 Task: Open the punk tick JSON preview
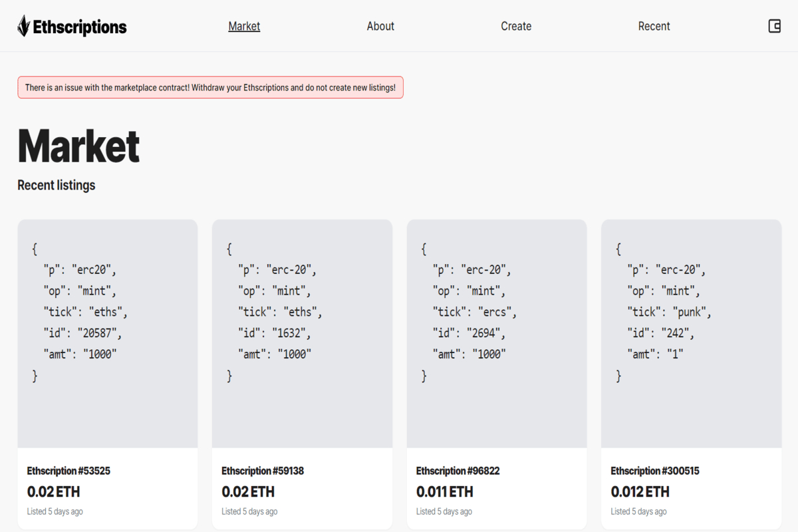pyautogui.click(x=692, y=334)
